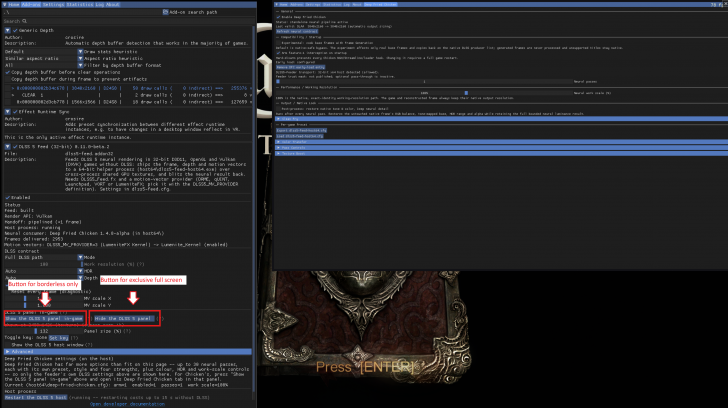Viewport: 728px width, 408px height.
Task: Adjust the MV scale Y slider
Action: point(44,305)
